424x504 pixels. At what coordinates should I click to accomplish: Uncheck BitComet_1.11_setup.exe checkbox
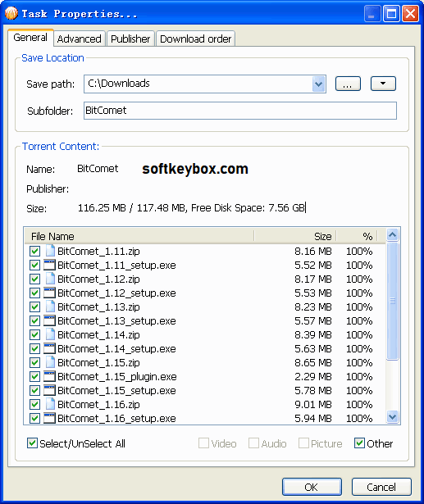coord(34,265)
